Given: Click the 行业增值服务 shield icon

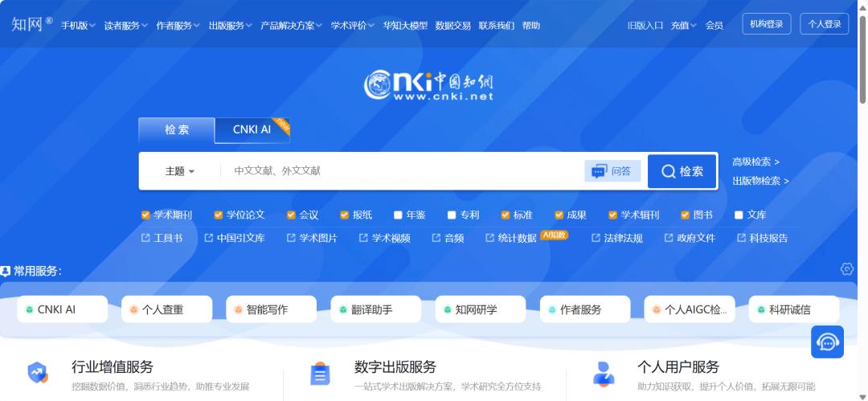Looking at the screenshot, I should [38, 373].
